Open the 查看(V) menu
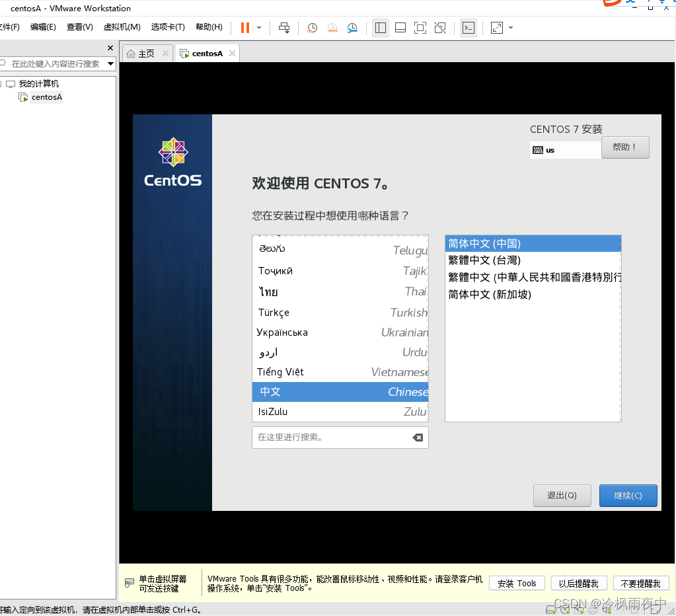Image resolution: width=676 pixels, height=616 pixels. click(x=80, y=27)
